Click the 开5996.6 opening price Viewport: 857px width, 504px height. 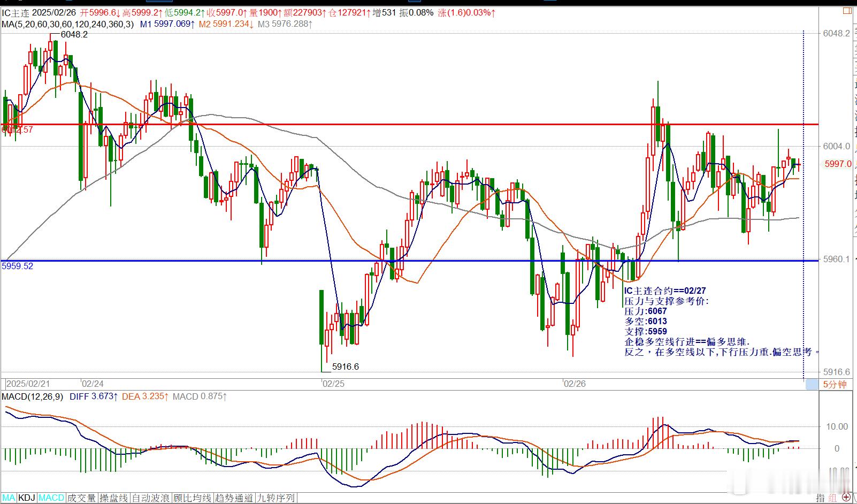100,12
